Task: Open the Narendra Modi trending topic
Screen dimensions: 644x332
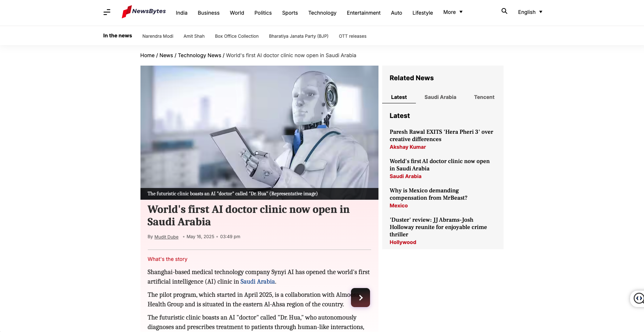Action: pyautogui.click(x=158, y=36)
